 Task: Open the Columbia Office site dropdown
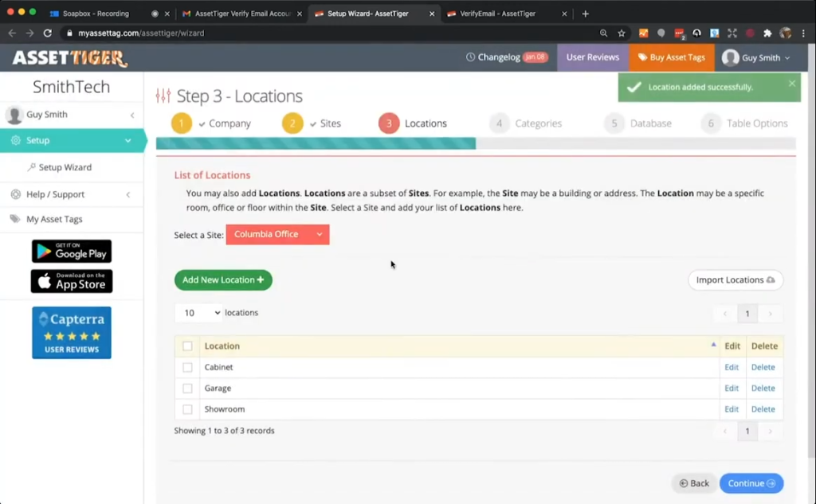[277, 234]
